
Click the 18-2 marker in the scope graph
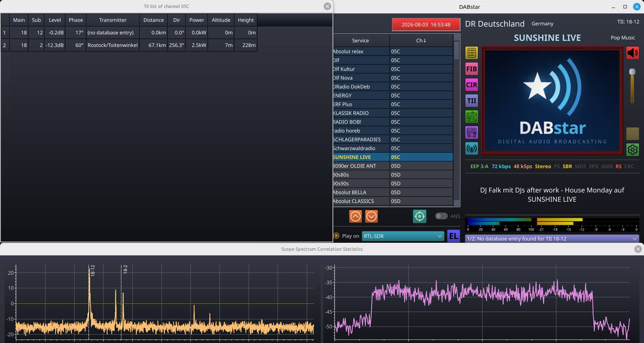(x=125, y=270)
